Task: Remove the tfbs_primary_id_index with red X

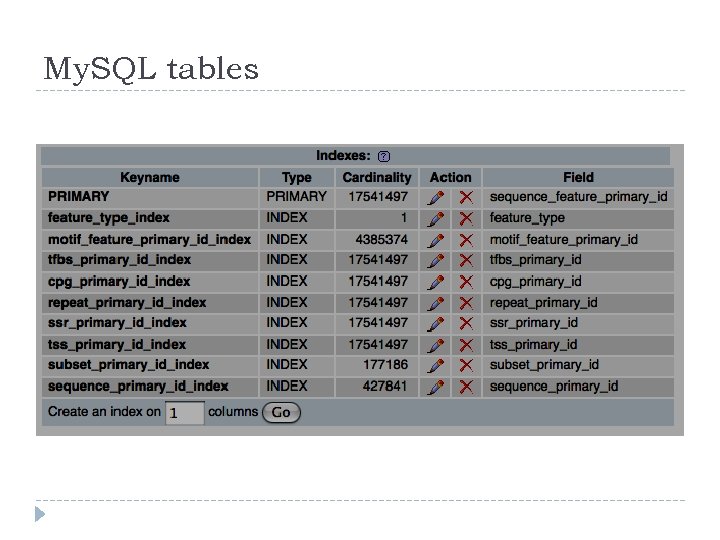Action: pos(465,260)
